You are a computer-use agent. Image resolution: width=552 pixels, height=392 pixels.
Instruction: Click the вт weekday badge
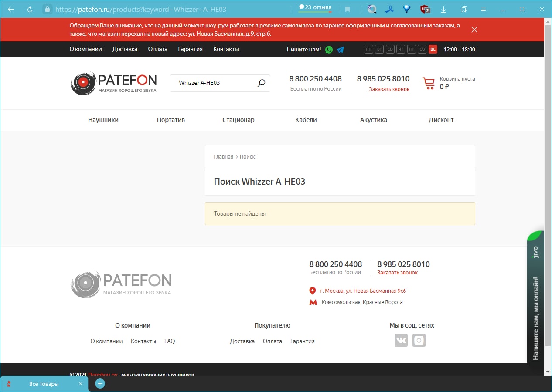[x=379, y=49]
